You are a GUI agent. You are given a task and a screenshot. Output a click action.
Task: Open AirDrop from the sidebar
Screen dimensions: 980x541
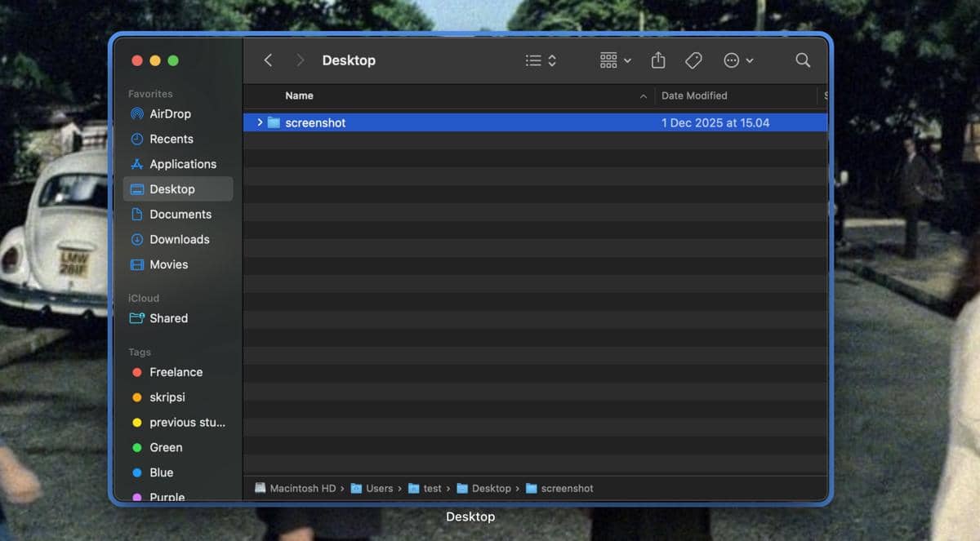[171, 113]
